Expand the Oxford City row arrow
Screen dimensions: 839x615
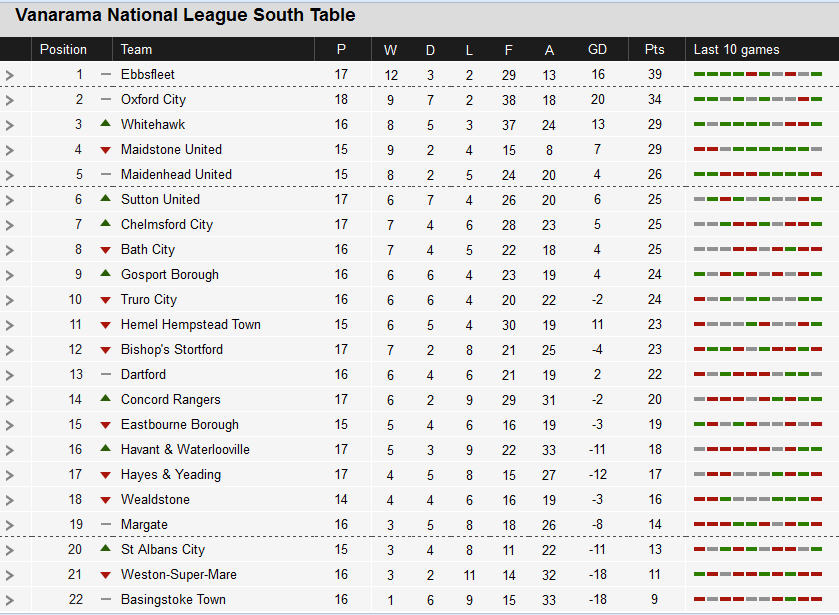tap(10, 100)
